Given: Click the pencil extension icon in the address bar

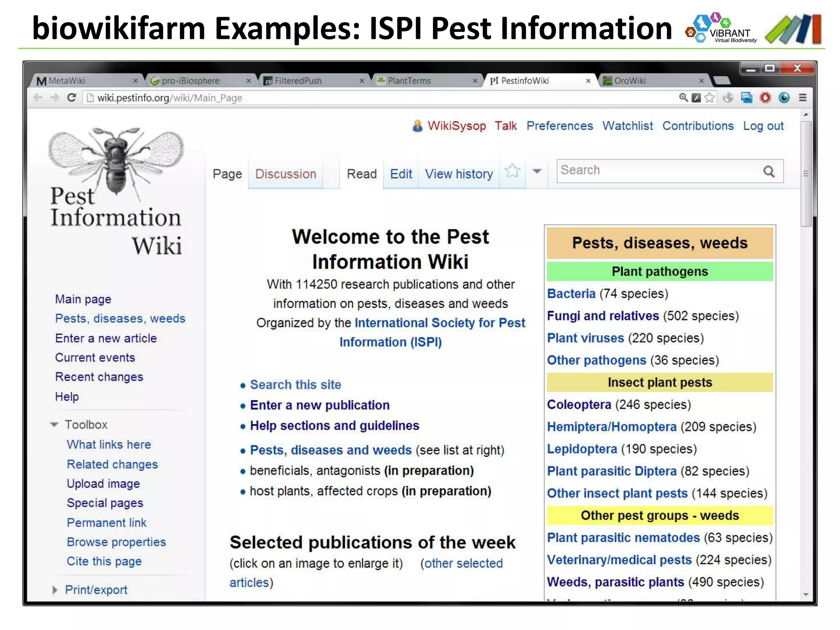Looking at the screenshot, I should click(x=696, y=98).
